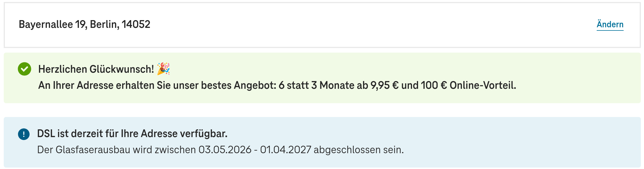Open the Ändern link to change the address
The width and height of the screenshot is (644, 169).
[610, 24]
